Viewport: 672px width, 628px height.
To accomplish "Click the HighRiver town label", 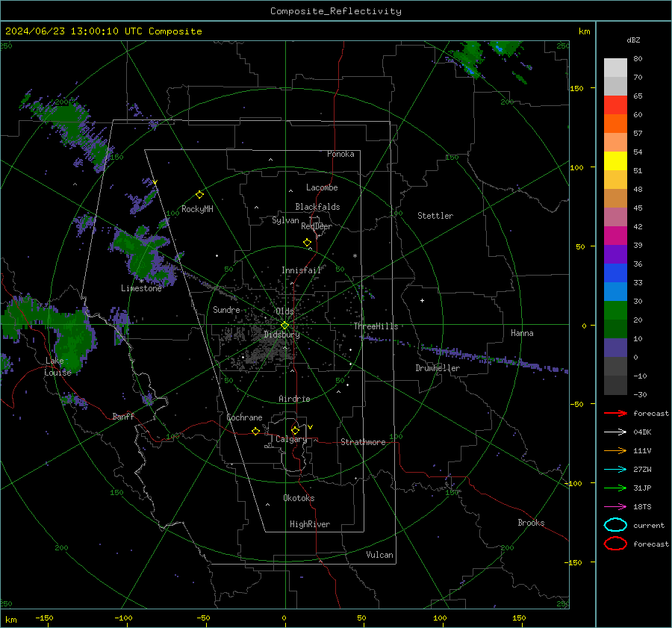I will [x=310, y=524].
